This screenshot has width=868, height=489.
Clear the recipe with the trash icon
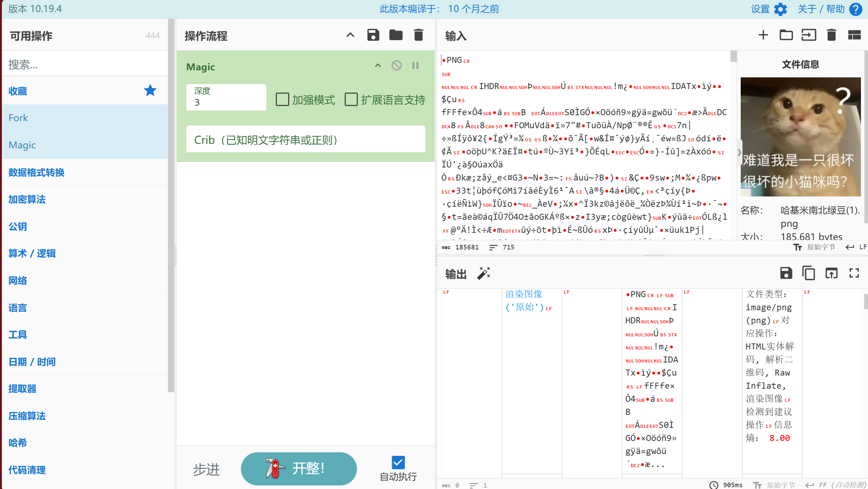[418, 35]
